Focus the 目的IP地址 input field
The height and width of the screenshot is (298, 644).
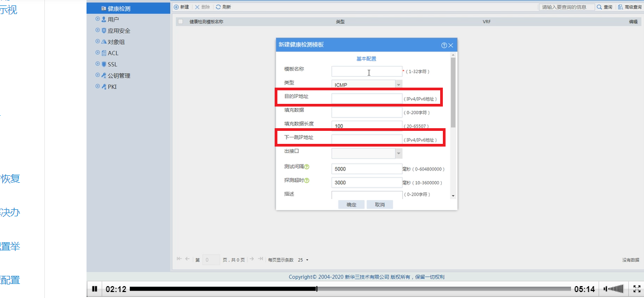[x=367, y=99]
